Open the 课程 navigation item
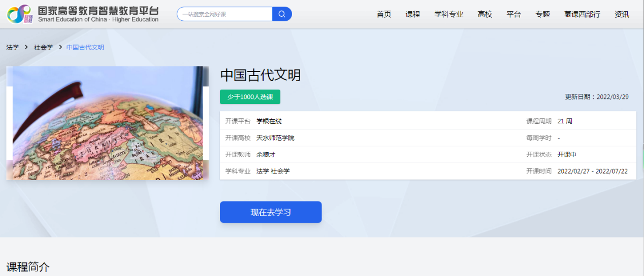 pos(412,14)
